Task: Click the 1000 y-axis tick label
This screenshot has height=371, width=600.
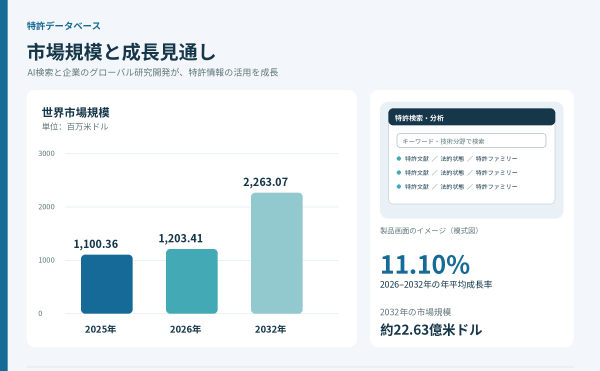Action: (x=46, y=260)
